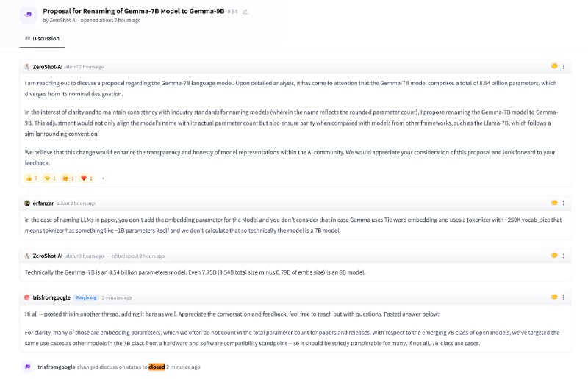Screen dimensions: 588x379
Task: Open three-dot menu on ZeroShot-AI's second comment
Action: point(564,256)
